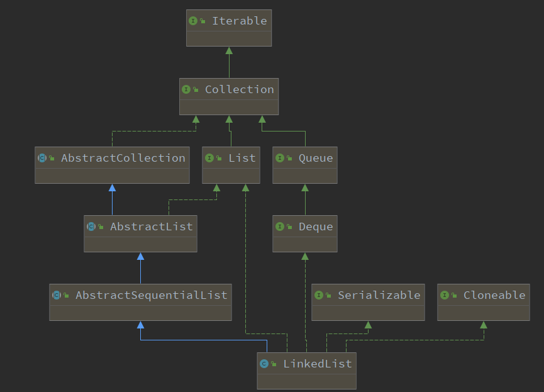Click the public lock icon beside List
This screenshot has width=544, height=392.
pyautogui.click(x=219, y=159)
